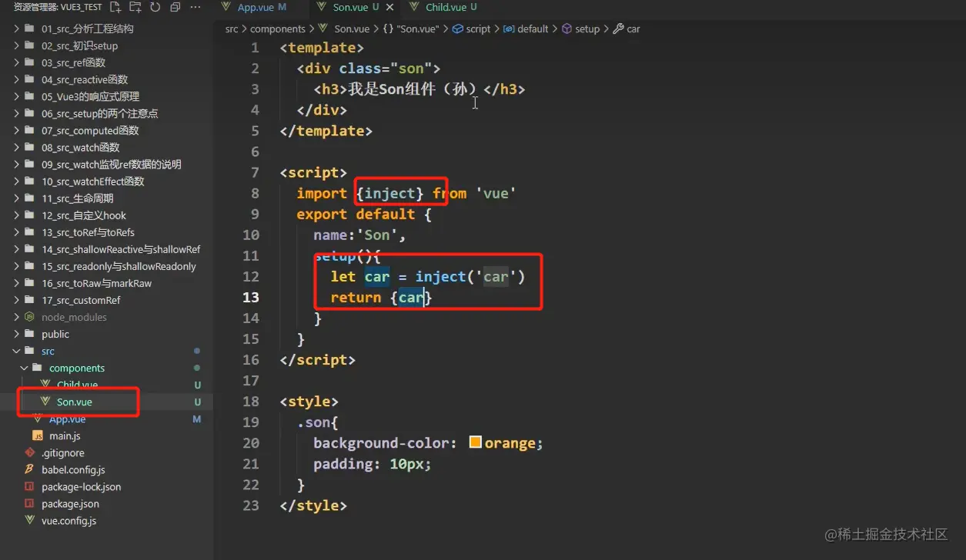Open the Explorer more actions ellipsis menu
Image resolution: width=966 pixels, height=560 pixels.
pos(196,7)
